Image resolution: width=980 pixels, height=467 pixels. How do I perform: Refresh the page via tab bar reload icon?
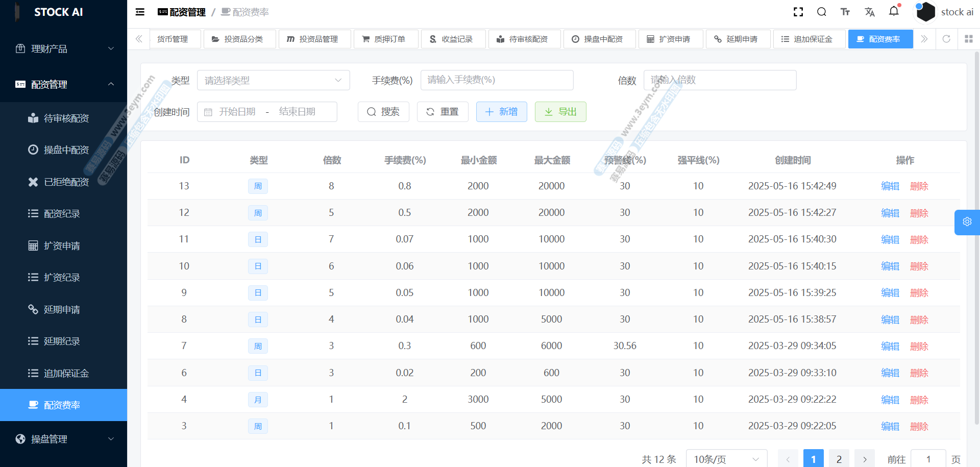click(946, 39)
